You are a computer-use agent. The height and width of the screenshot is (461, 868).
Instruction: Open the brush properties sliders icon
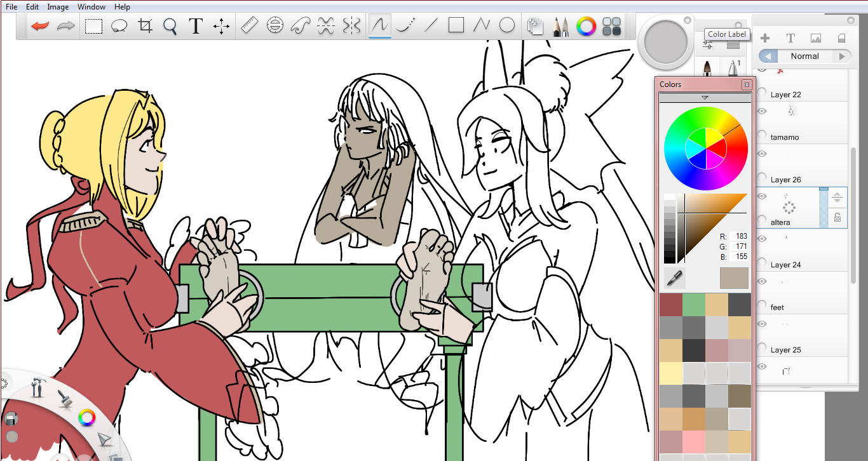[x=708, y=44]
